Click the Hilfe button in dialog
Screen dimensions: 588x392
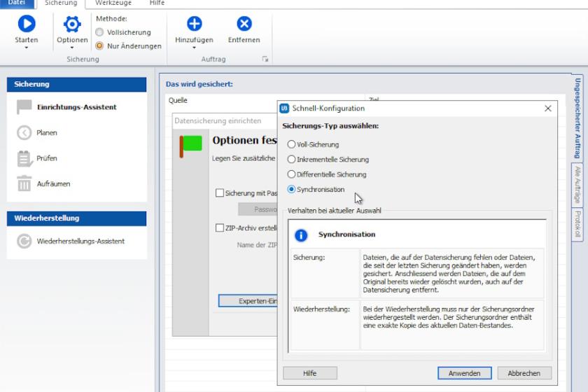(309, 373)
